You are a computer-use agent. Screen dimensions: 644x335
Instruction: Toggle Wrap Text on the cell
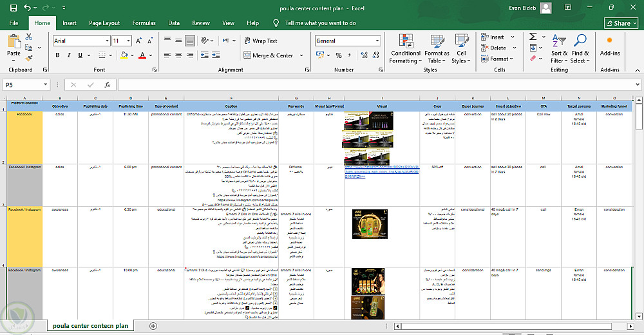click(x=260, y=41)
